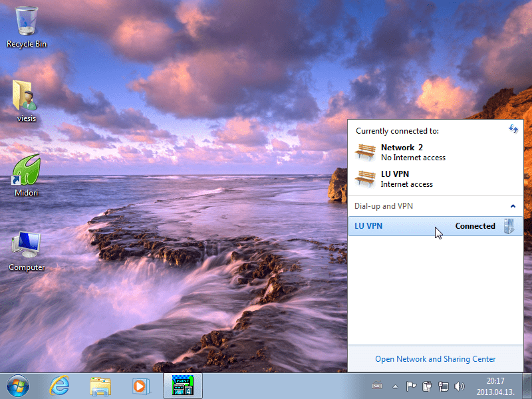The height and width of the screenshot is (399, 532).
Task: Switch to the Paint taskbar program
Action: tap(183, 386)
